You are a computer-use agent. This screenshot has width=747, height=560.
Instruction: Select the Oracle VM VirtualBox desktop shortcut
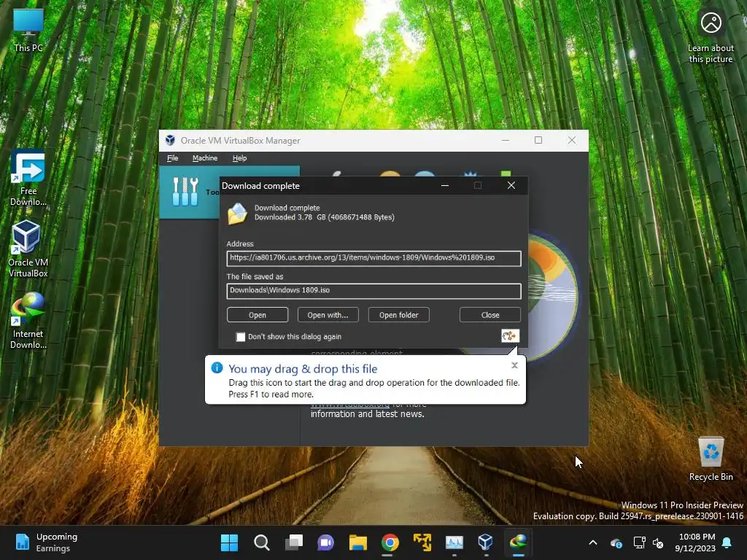(x=28, y=249)
